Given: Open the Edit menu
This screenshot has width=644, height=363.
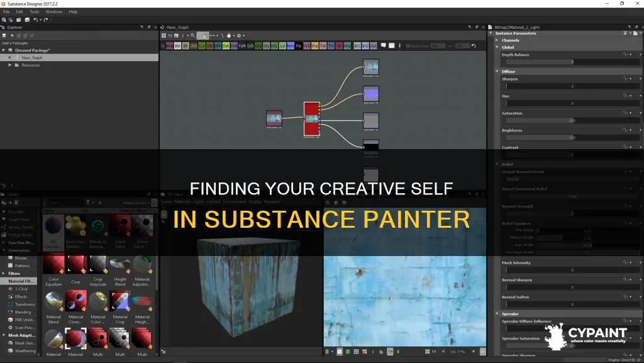Looking at the screenshot, I should pyautogui.click(x=19, y=11).
